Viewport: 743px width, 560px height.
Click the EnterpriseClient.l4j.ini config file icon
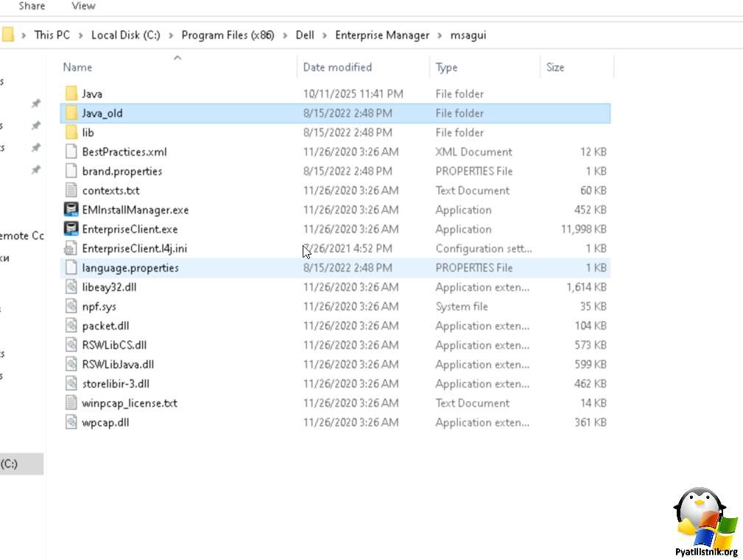71,249
